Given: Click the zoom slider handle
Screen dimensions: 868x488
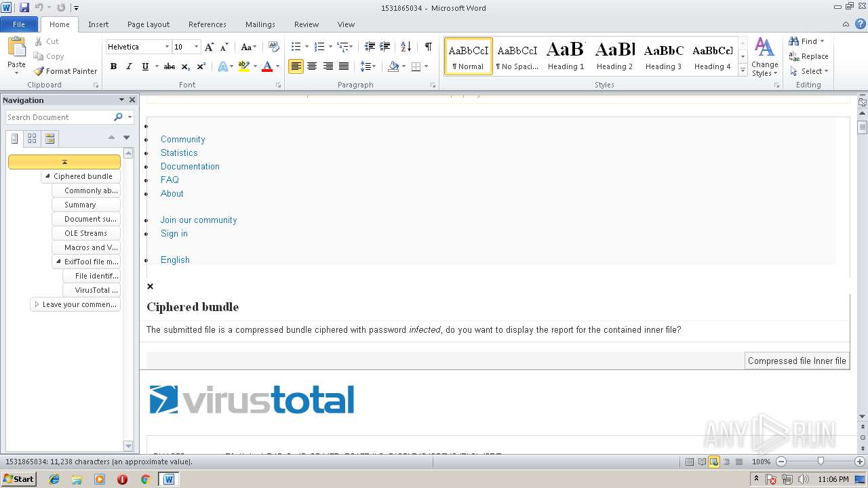Looking at the screenshot, I should click(821, 462).
